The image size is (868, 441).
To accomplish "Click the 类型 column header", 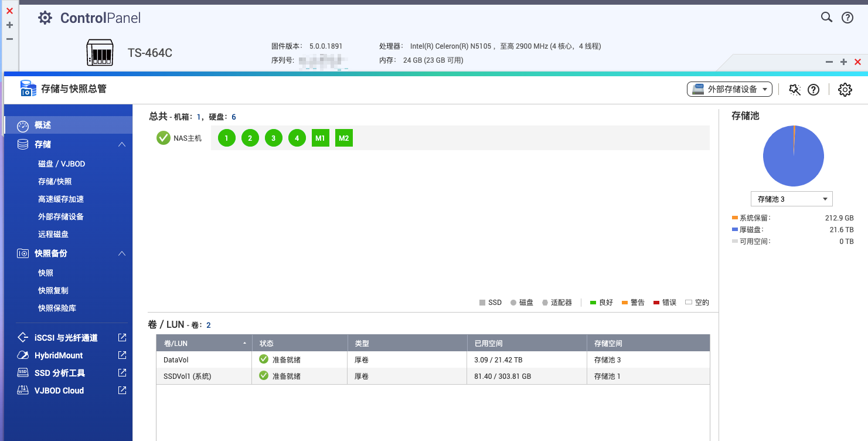I will point(407,343).
